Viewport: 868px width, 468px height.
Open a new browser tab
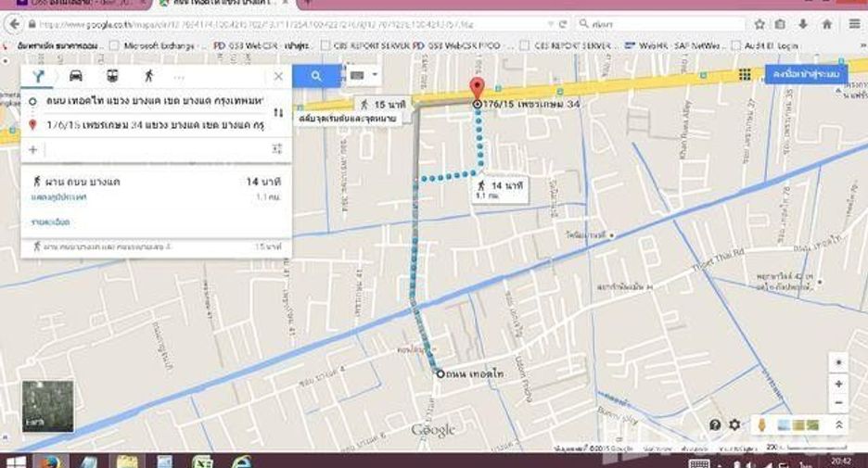[x=308, y=4]
